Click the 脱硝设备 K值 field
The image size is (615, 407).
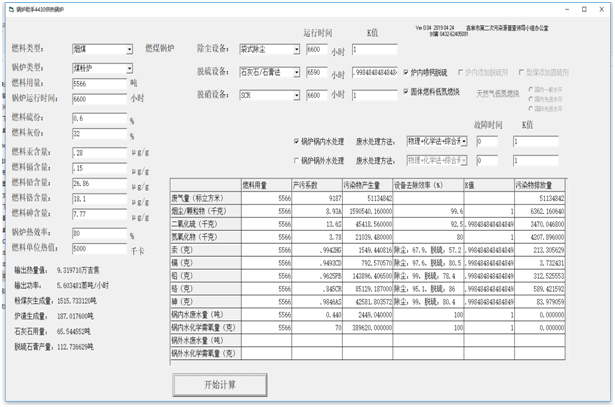point(375,95)
